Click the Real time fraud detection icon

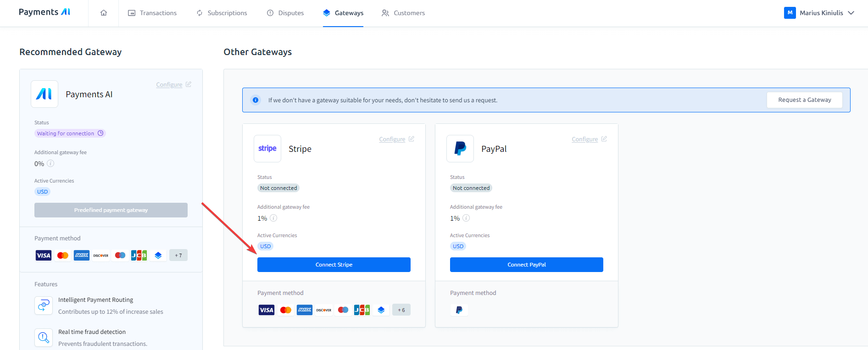[44, 338]
